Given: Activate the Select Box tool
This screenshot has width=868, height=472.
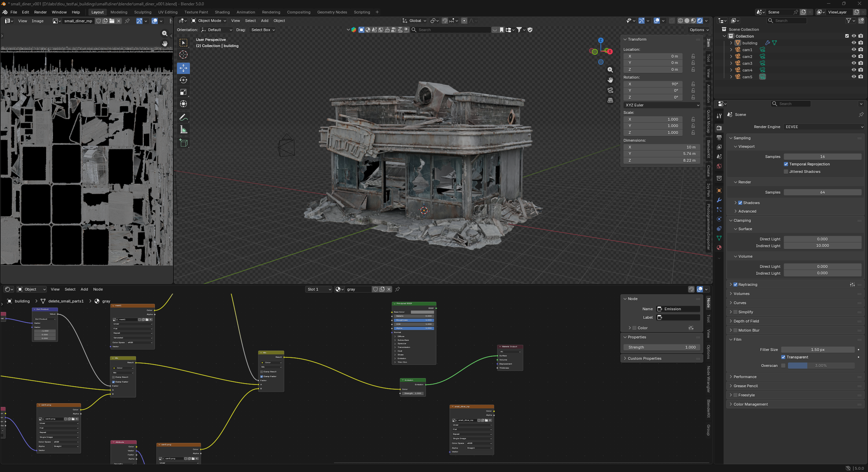Looking at the screenshot, I should 183,42.
